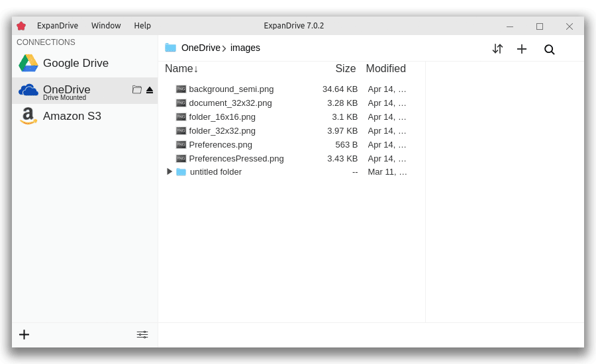Click the ExpanDrive red star app icon
596x364 pixels.
pyautogui.click(x=21, y=26)
